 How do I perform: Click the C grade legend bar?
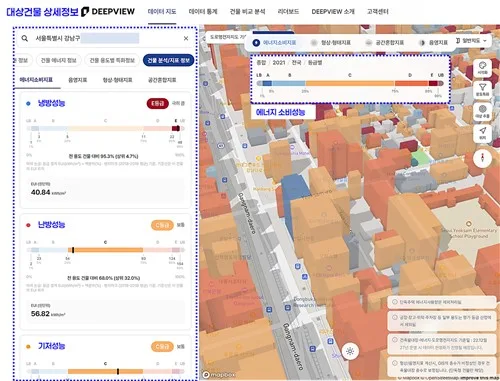click(350, 83)
